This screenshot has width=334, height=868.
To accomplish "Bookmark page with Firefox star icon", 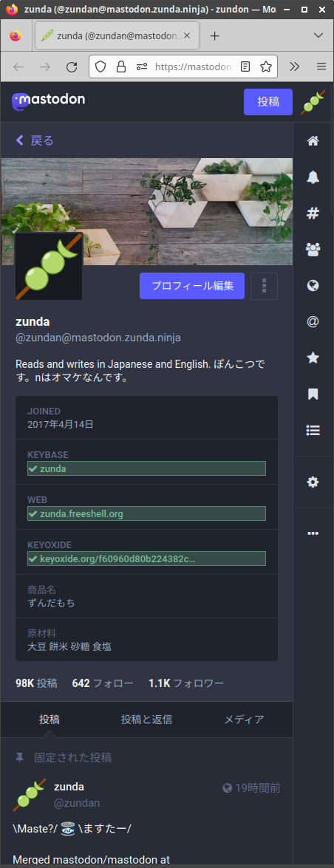I will (x=266, y=67).
